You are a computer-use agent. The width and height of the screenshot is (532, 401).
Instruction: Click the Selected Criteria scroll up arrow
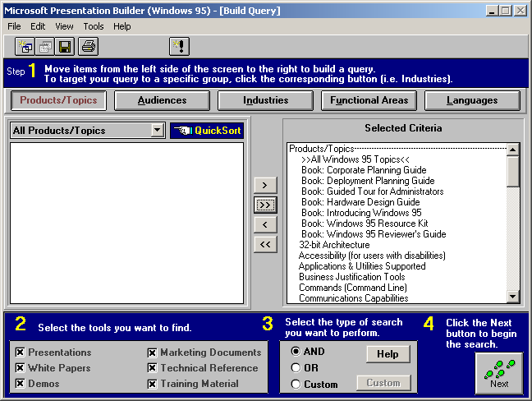tap(512, 150)
